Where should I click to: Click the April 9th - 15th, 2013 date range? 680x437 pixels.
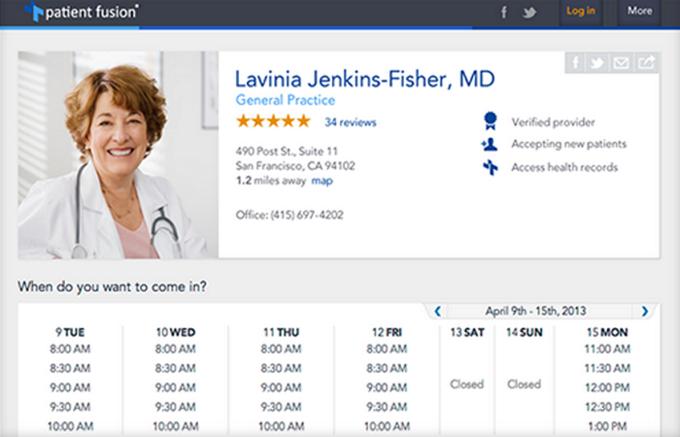pos(536,311)
